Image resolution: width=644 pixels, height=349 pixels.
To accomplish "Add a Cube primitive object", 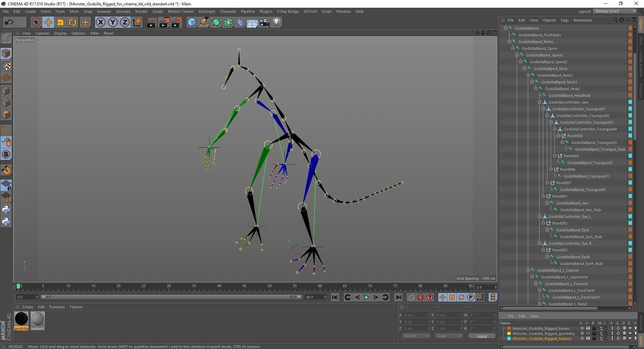I will (x=192, y=23).
